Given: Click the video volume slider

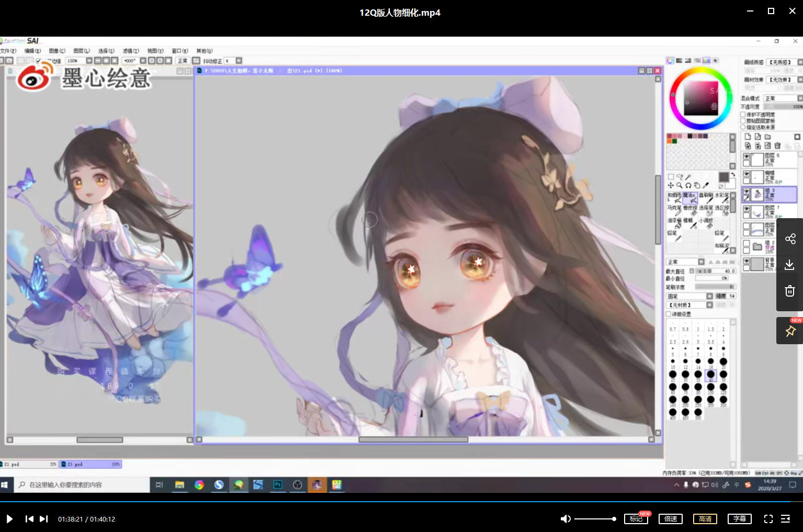Looking at the screenshot, I should pos(595,519).
